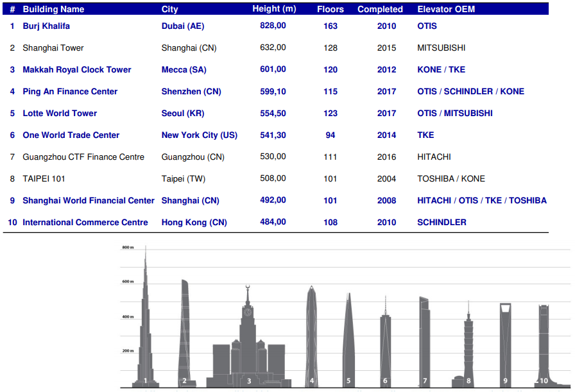Click the Lotte World Tower silhouette numbered 5

pyautogui.click(x=348, y=341)
